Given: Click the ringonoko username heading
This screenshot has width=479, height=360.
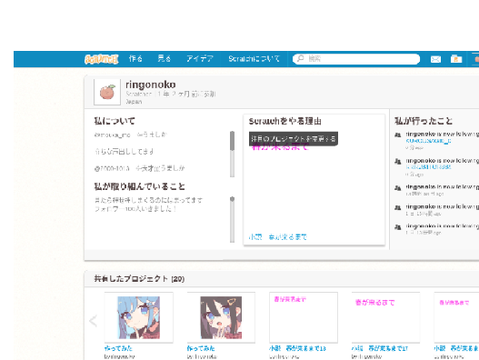Looking at the screenshot, I should (151, 85).
